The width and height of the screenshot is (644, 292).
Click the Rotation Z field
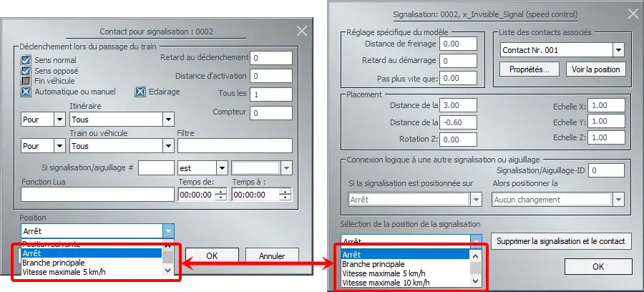[458, 140]
